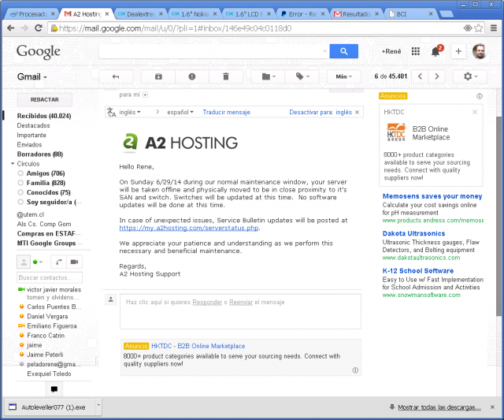The width and height of the screenshot is (504, 420).
Task: Click the blue search button
Action: point(343,51)
